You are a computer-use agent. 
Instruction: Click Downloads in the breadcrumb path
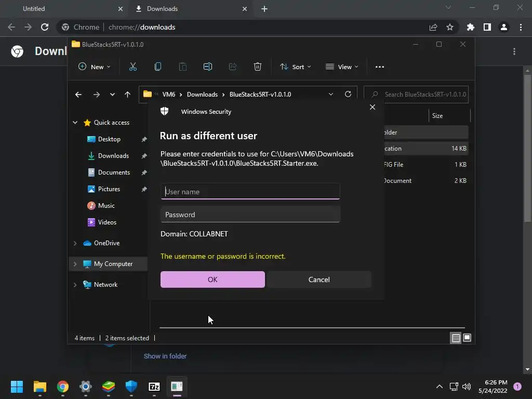click(202, 95)
